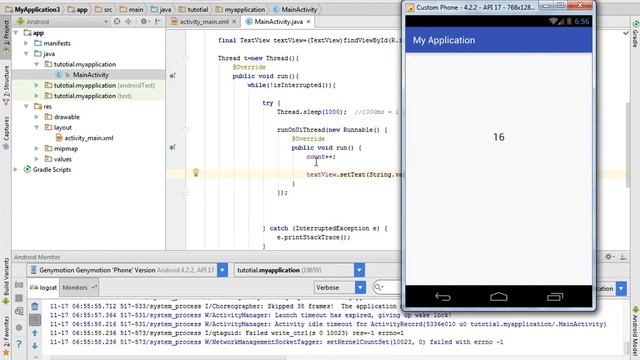640x360 pixels.
Task: Expand the values folder
Action: [37, 159]
